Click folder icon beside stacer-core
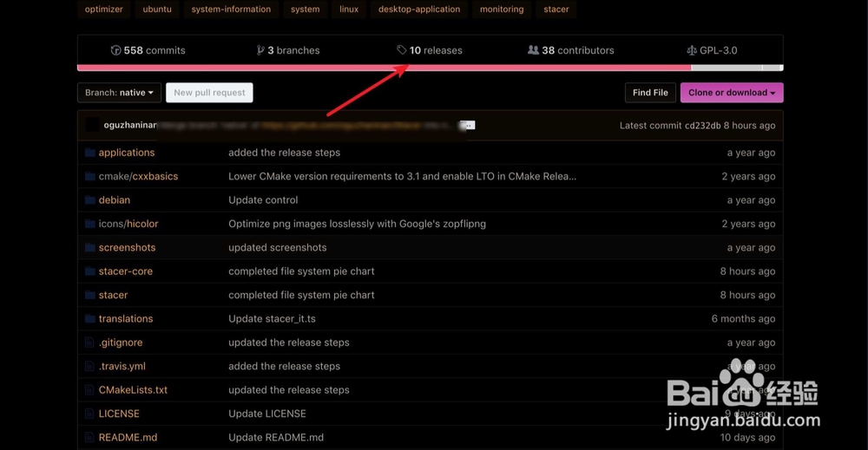Image resolution: width=868 pixels, height=450 pixels. pyautogui.click(x=89, y=271)
